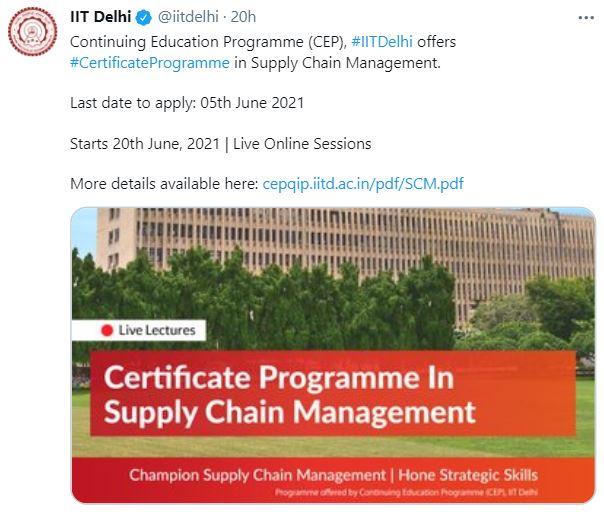Click the red dot beside Live Lectures

107,330
